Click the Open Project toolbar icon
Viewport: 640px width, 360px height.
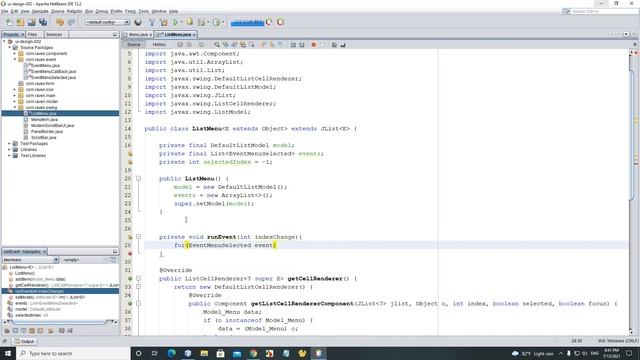click(31, 22)
